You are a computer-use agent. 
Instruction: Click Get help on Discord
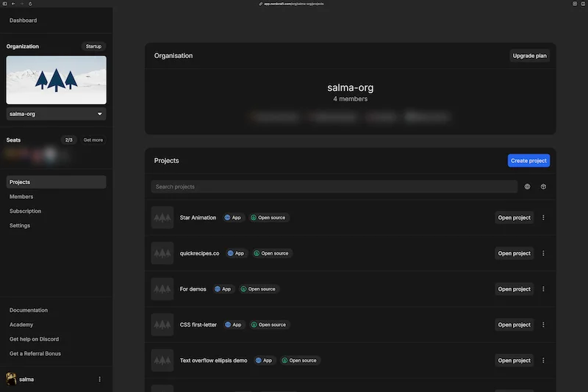pos(34,339)
